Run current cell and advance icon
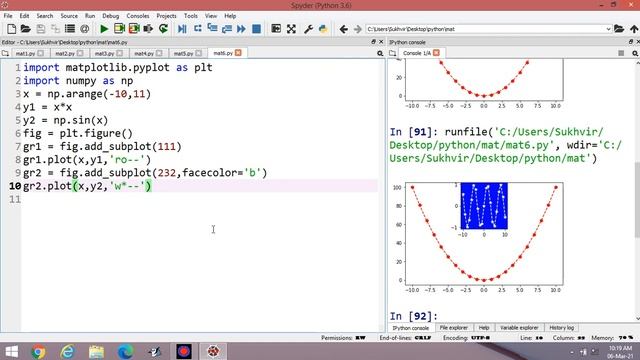The height and width of the screenshot is (360, 640). (x=134, y=29)
